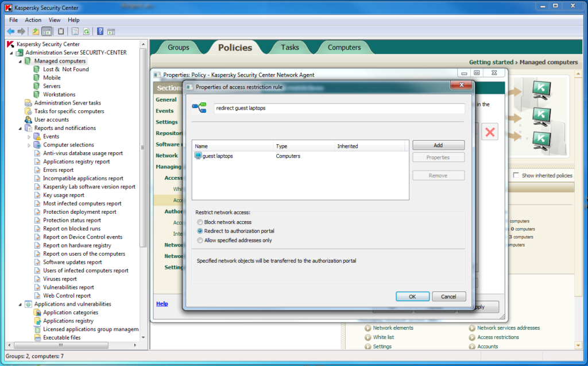Click the Applications and vulnerabilities icon

[28, 304]
